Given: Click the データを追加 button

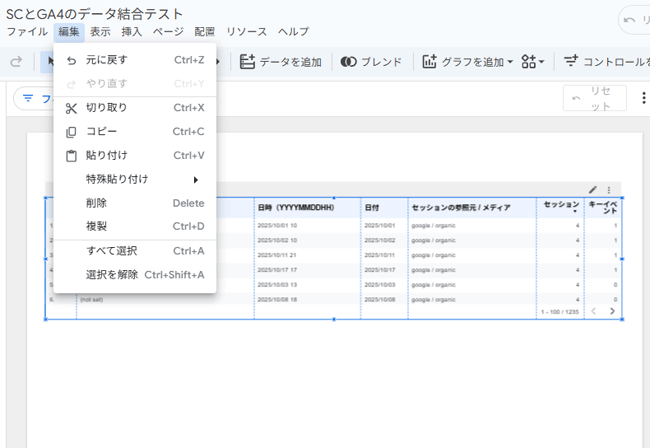Looking at the screenshot, I should pyautogui.click(x=281, y=62).
